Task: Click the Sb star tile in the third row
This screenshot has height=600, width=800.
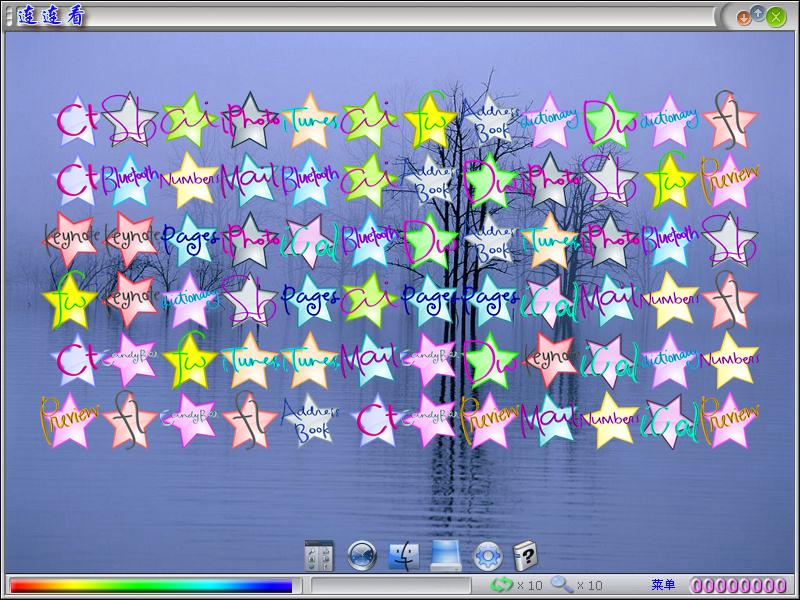Action: 730,240
